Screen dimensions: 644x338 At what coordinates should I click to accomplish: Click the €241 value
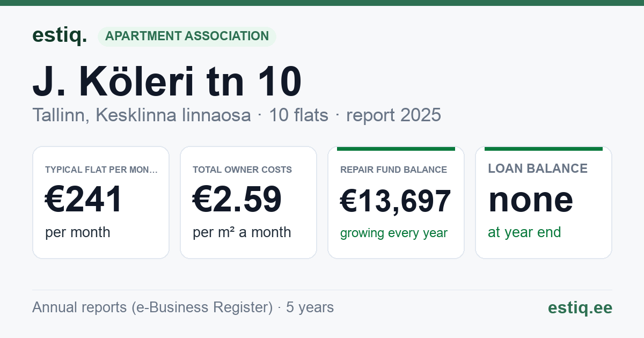click(84, 200)
